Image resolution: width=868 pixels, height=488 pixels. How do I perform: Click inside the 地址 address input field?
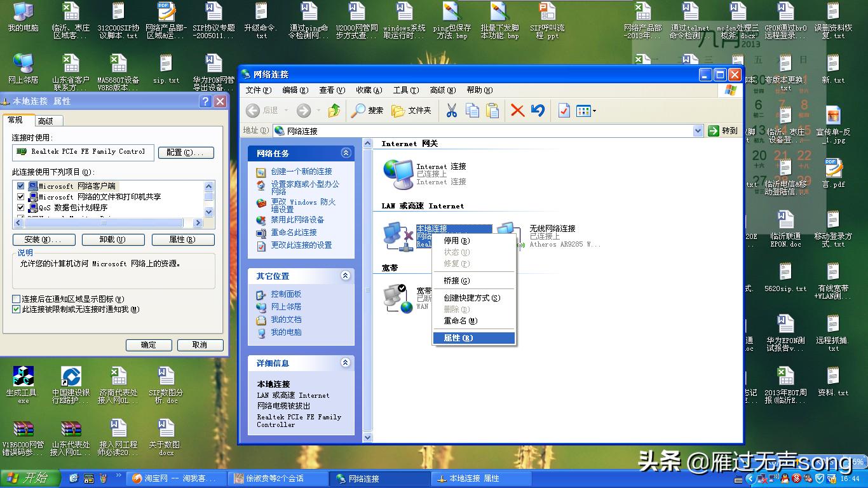pyautogui.click(x=445, y=130)
